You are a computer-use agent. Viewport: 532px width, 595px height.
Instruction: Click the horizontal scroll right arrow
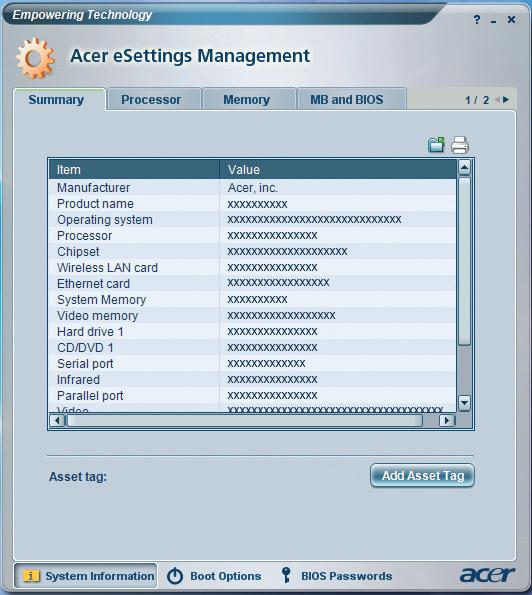[447, 420]
